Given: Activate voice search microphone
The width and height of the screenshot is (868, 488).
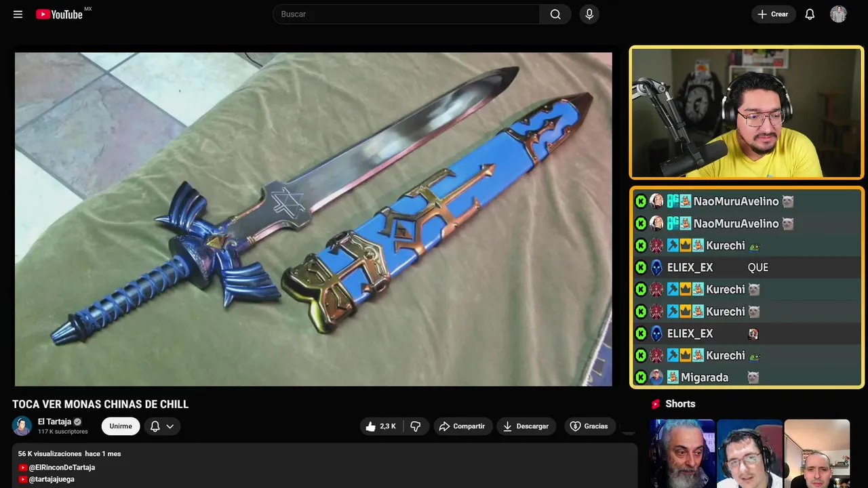Looking at the screenshot, I should [x=589, y=14].
